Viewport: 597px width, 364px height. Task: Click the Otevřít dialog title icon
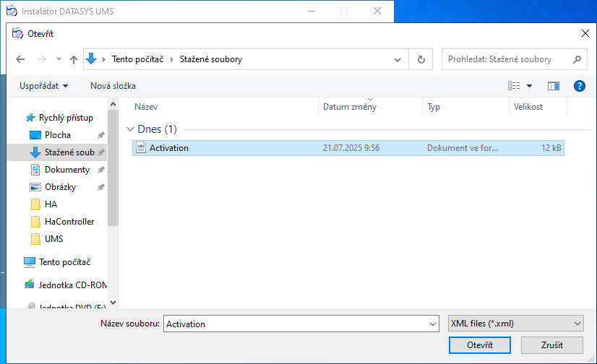coord(17,33)
